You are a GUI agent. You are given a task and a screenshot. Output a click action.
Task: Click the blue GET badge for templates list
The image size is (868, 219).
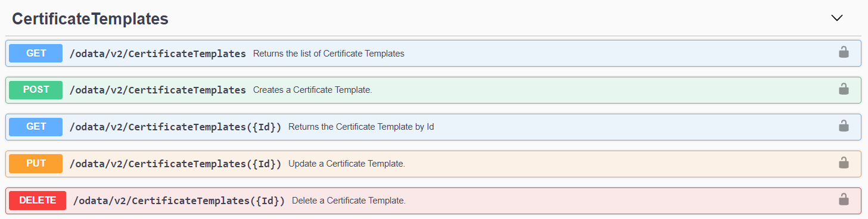(x=36, y=53)
